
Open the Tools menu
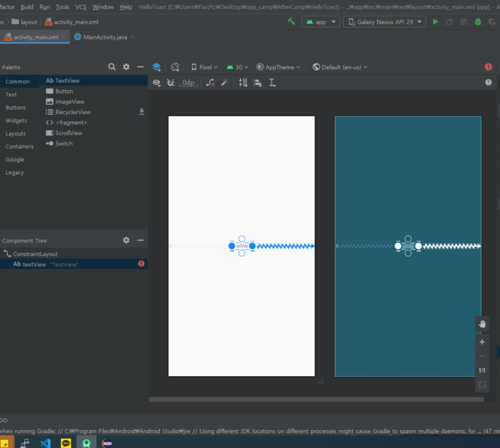tap(62, 7)
